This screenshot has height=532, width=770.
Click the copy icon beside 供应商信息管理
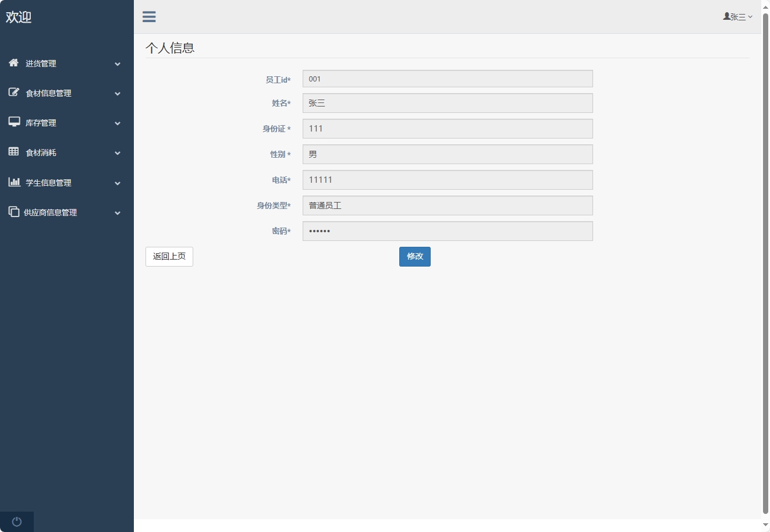click(13, 212)
